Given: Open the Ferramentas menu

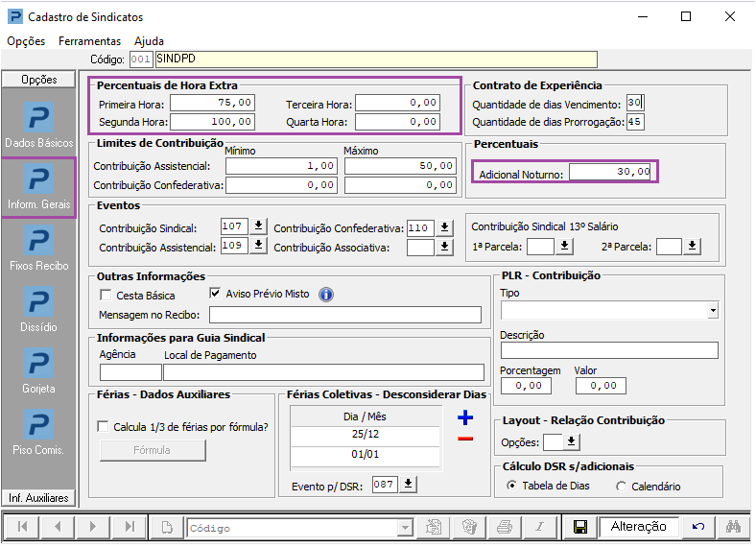Looking at the screenshot, I should 89,41.
